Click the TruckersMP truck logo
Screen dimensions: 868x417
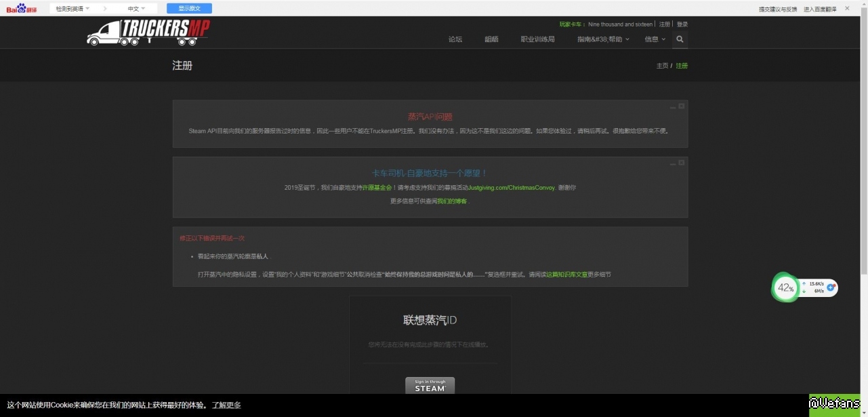(148, 32)
